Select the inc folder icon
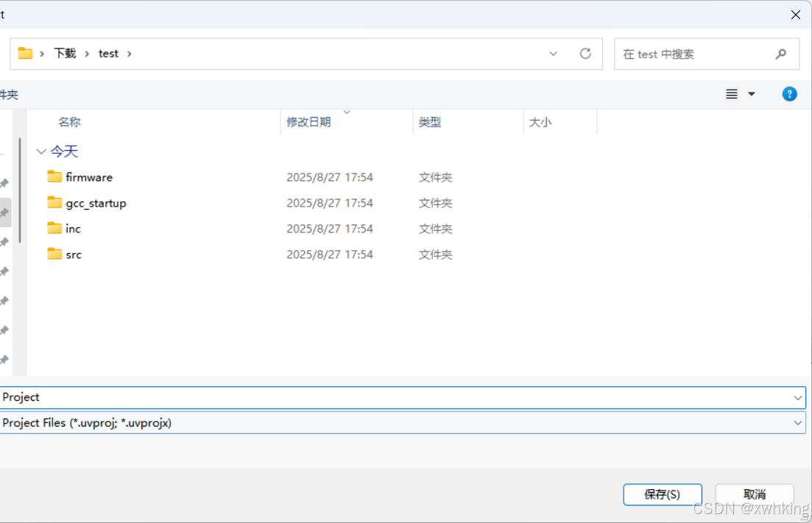The width and height of the screenshot is (812, 523). pos(54,227)
